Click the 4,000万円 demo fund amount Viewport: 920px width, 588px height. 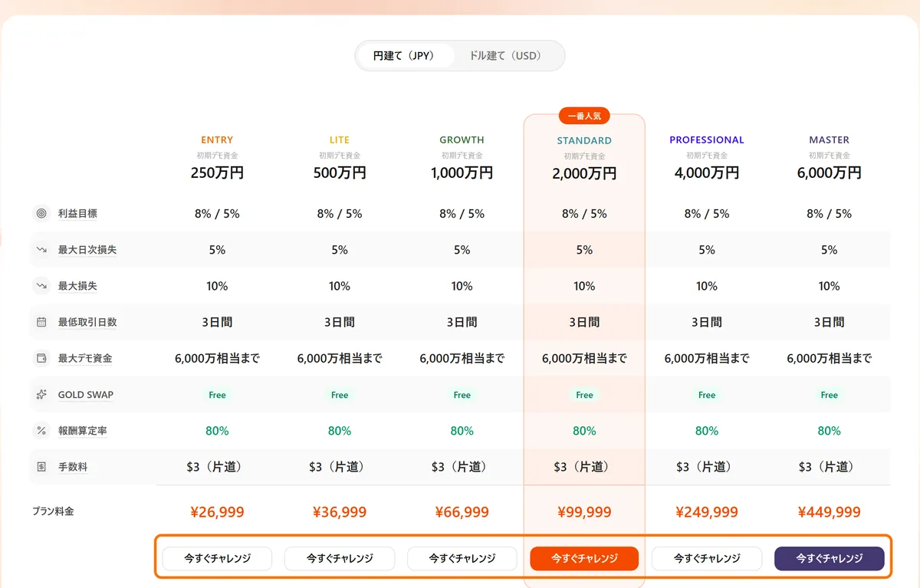click(x=707, y=172)
